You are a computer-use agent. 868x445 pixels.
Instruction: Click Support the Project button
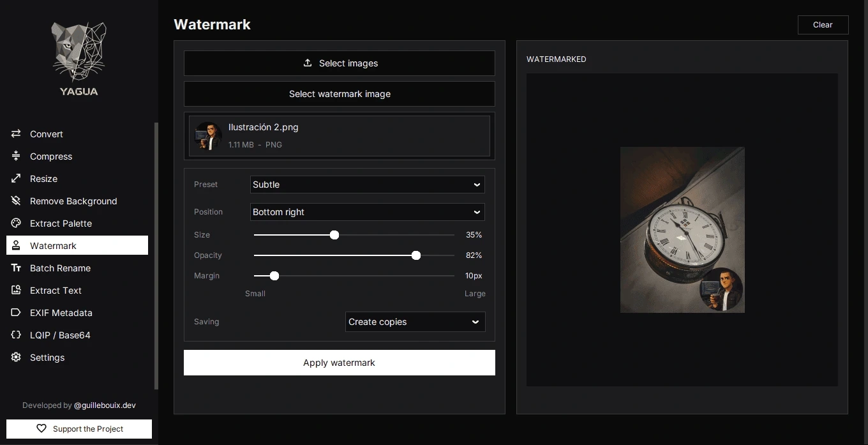[79, 429]
